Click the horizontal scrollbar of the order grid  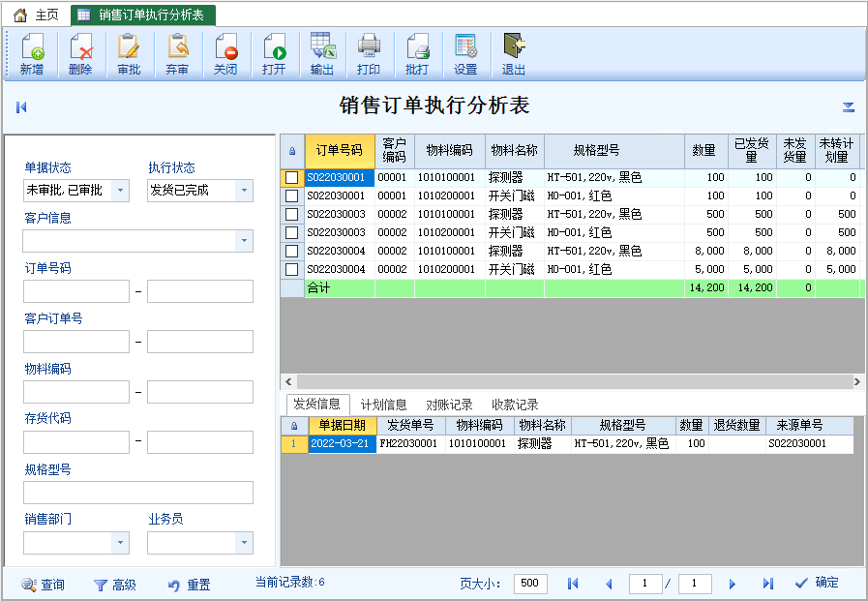(573, 381)
